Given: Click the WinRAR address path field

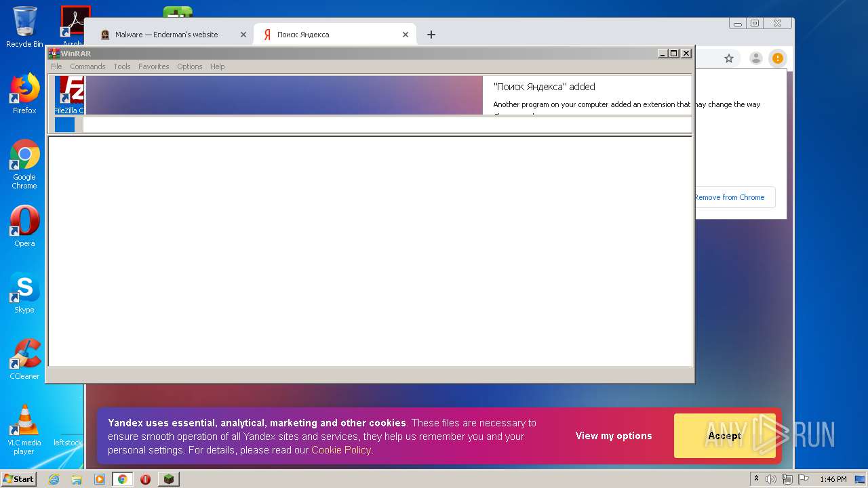Looking at the screenshot, I should coord(387,125).
